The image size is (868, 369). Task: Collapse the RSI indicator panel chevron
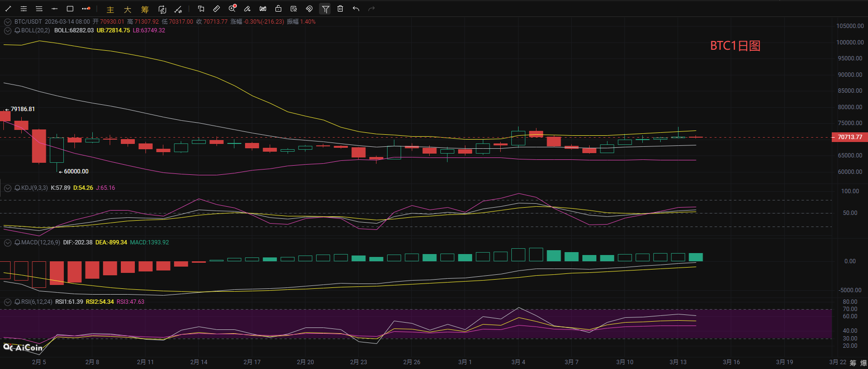coord(8,302)
